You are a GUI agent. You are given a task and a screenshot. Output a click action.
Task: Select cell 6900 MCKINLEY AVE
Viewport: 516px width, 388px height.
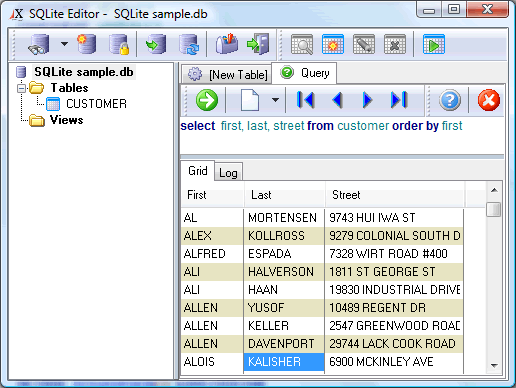(x=394, y=362)
